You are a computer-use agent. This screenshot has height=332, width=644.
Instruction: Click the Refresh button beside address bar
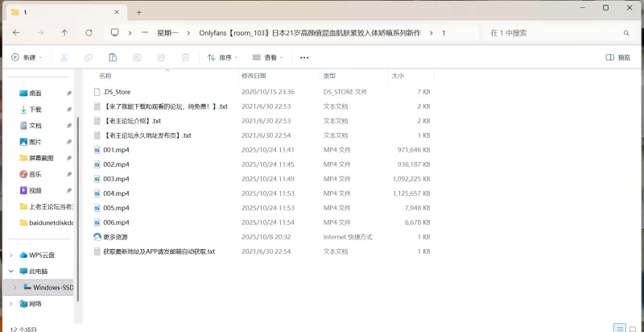(x=89, y=33)
